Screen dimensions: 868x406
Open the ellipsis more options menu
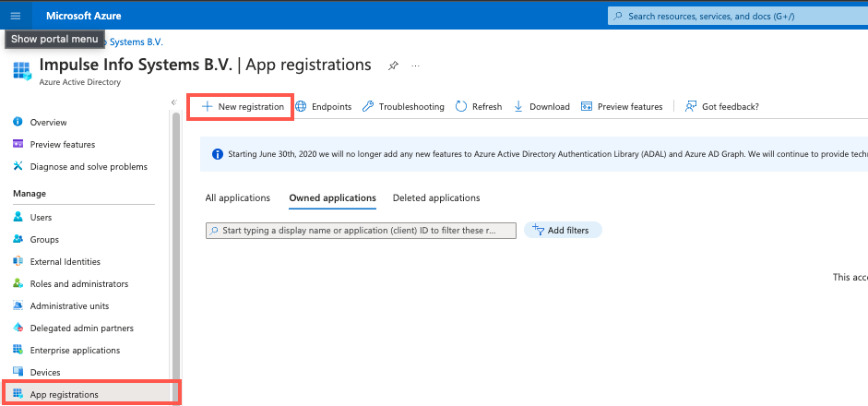click(416, 66)
